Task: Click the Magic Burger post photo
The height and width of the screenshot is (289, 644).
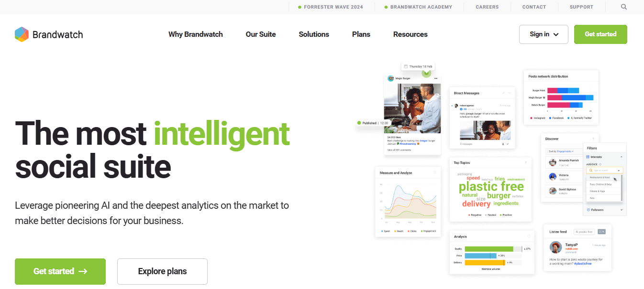Action: pyautogui.click(x=412, y=109)
